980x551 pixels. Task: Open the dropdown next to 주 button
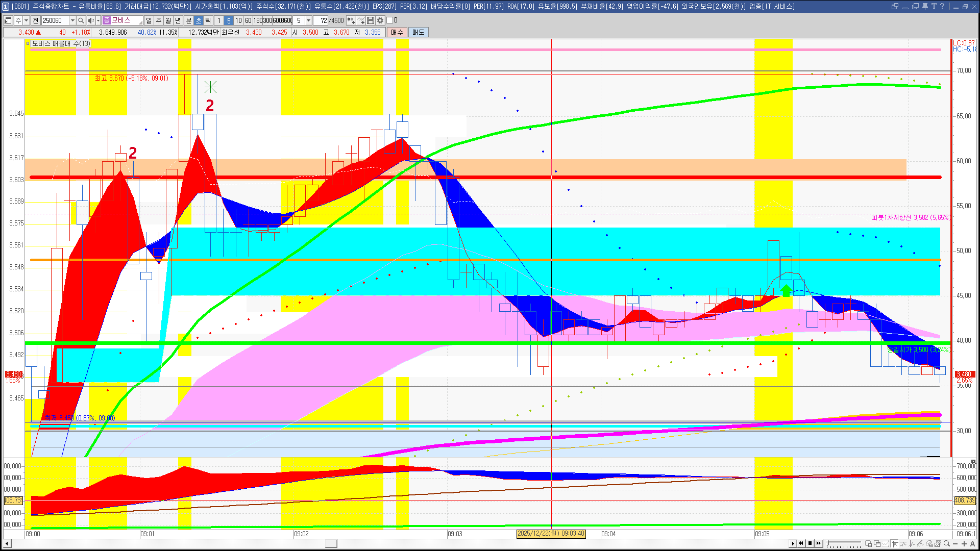point(27,20)
